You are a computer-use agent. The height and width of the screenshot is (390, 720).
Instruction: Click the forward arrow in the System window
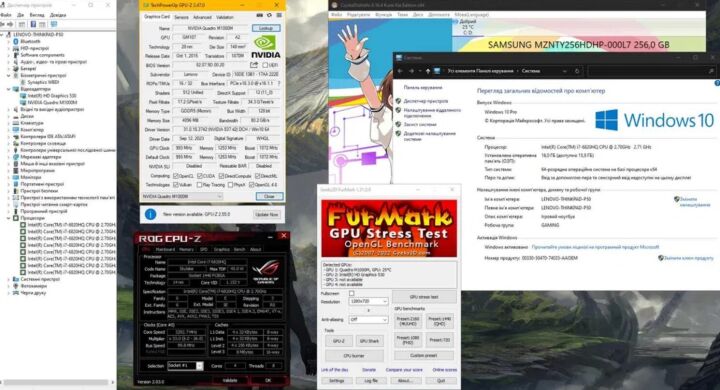[x=411, y=71]
